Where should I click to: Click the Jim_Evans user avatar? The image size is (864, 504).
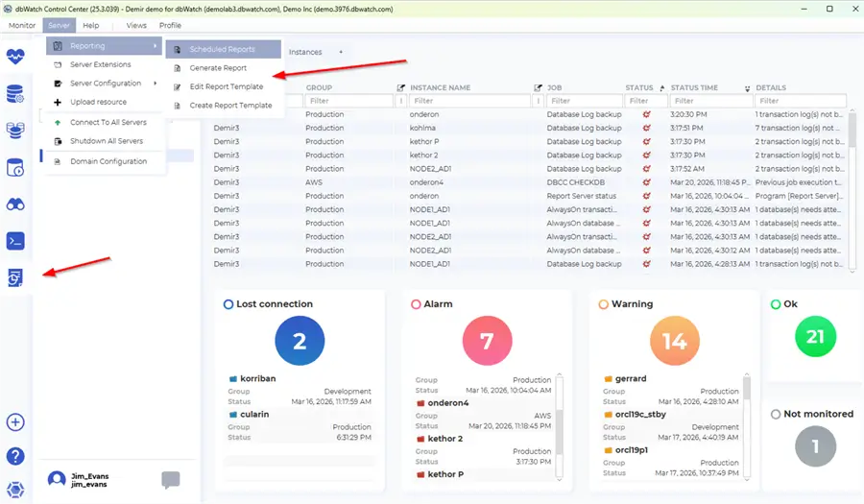click(57, 479)
